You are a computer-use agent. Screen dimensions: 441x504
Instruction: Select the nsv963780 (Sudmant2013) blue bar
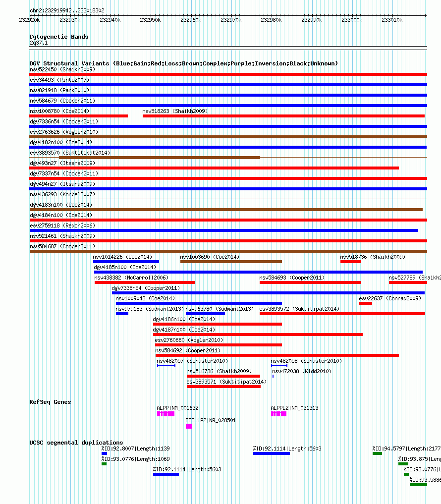tap(205, 314)
